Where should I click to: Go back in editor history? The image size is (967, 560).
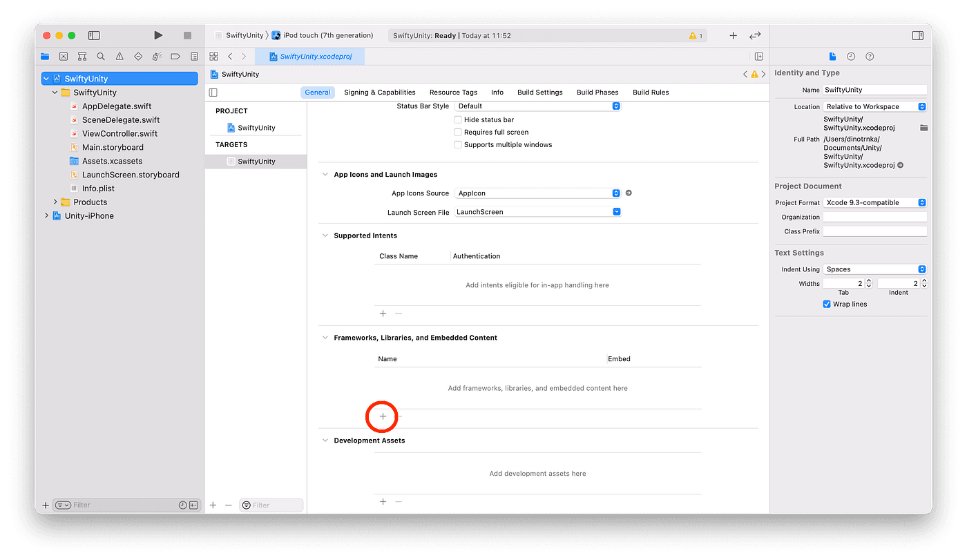pos(230,57)
